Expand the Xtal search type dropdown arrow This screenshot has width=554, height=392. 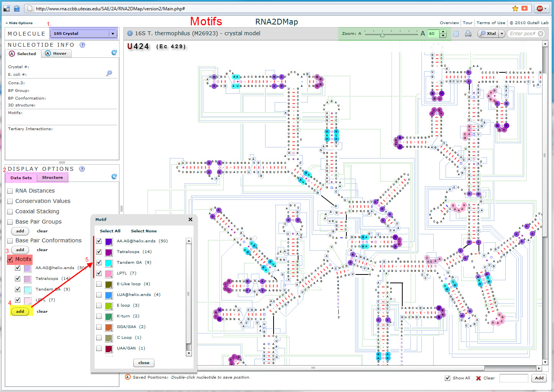pyautogui.click(x=502, y=34)
